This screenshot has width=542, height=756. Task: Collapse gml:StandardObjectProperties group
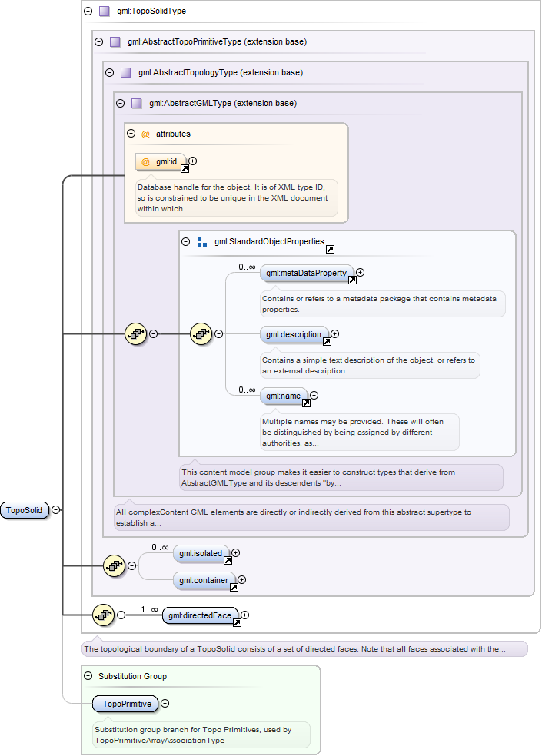click(x=185, y=241)
